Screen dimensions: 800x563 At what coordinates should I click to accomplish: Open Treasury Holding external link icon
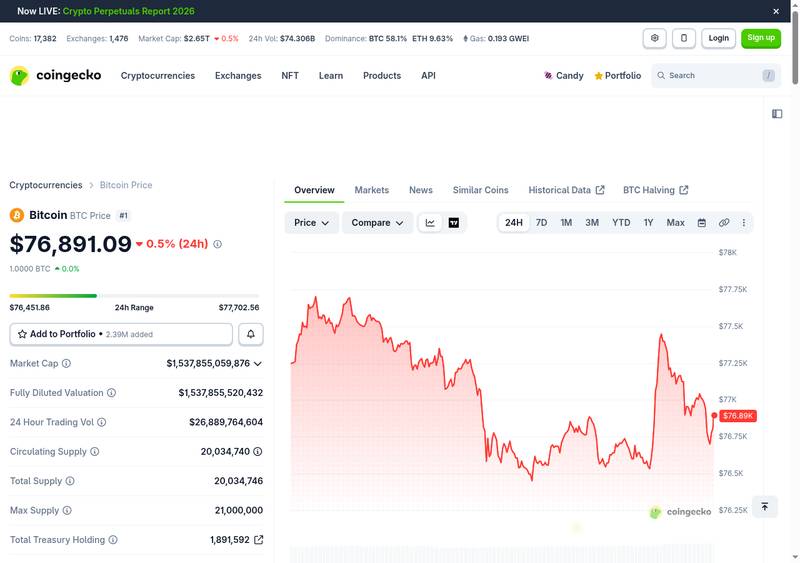259,540
